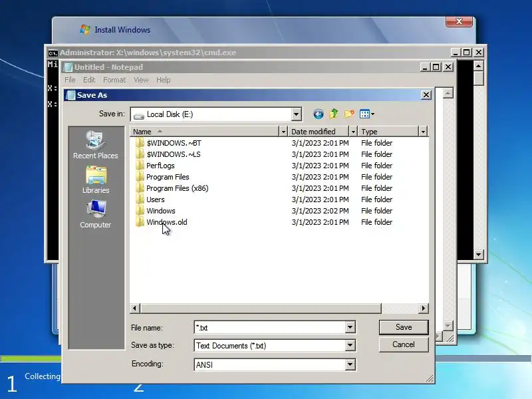Viewport: 532px width, 399px height.
Task: Click the Windows flag icon in Install Windows
Action: (x=85, y=29)
